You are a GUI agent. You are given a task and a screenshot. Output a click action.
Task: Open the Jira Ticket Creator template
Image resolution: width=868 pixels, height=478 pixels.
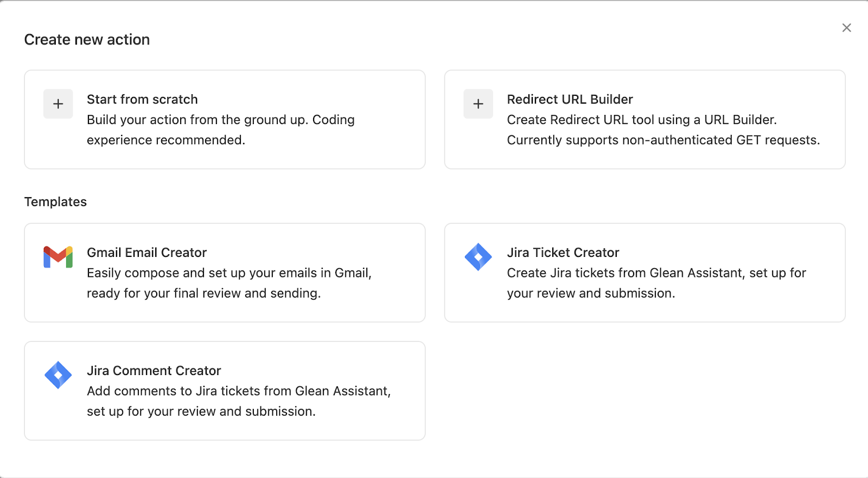[x=645, y=272]
